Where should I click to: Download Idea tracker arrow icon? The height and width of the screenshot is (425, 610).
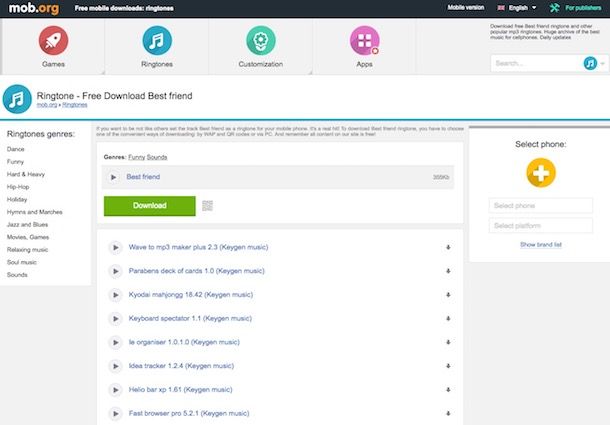(448, 366)
